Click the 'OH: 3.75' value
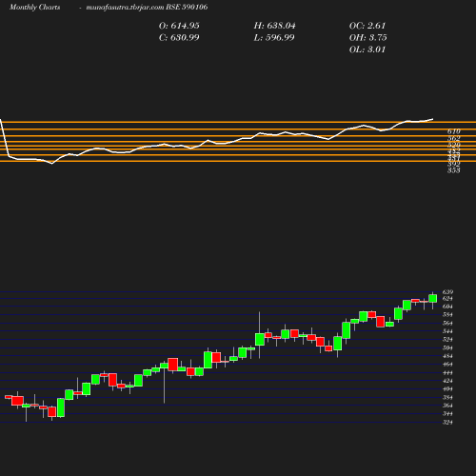This screenshot has height=476, width=476. (x=368, y=37)
